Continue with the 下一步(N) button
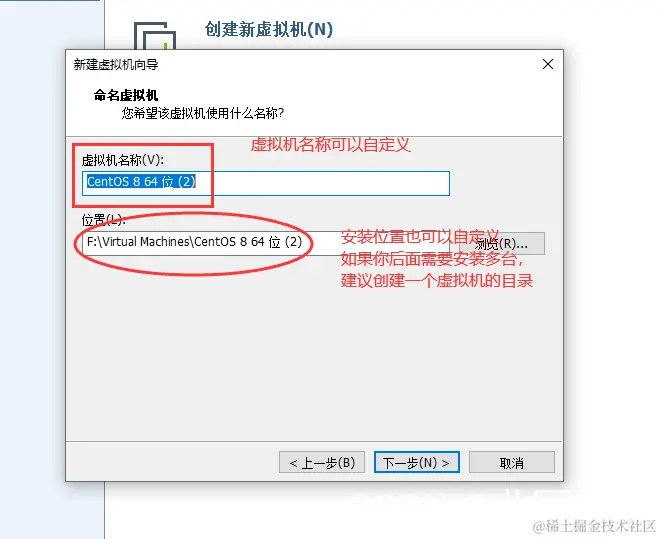661x539 pixels. pyautogui.click(x=416, y=463)
